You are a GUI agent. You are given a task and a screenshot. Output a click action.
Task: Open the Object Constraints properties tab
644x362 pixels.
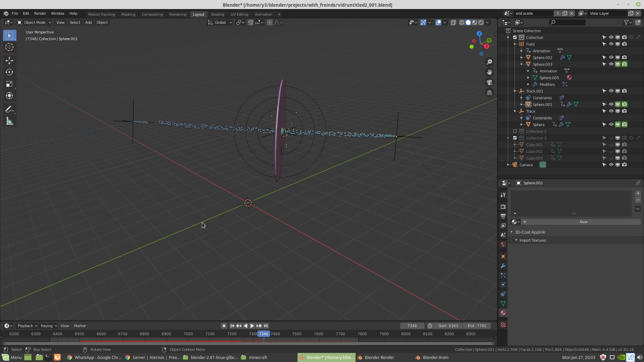click(x=503, y=294)
